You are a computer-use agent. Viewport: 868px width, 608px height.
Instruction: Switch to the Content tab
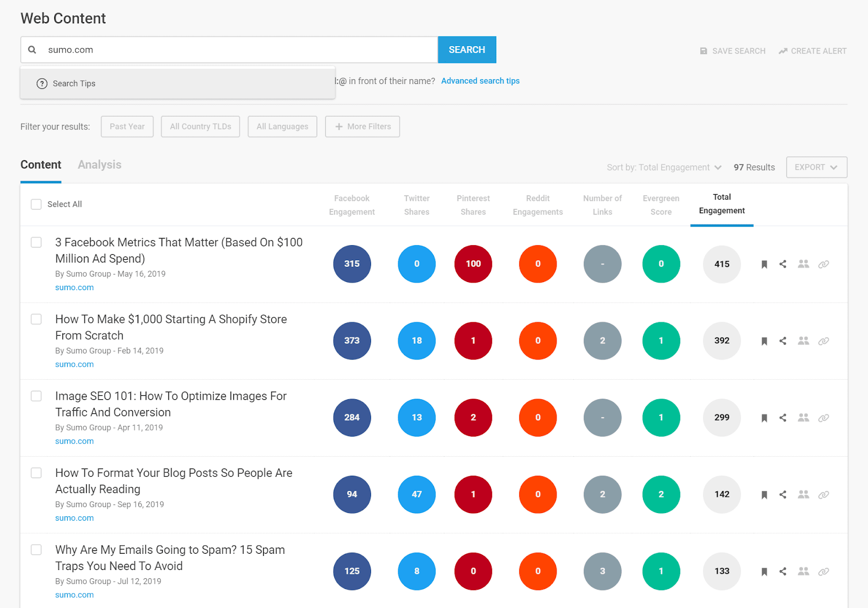(41, 165)
